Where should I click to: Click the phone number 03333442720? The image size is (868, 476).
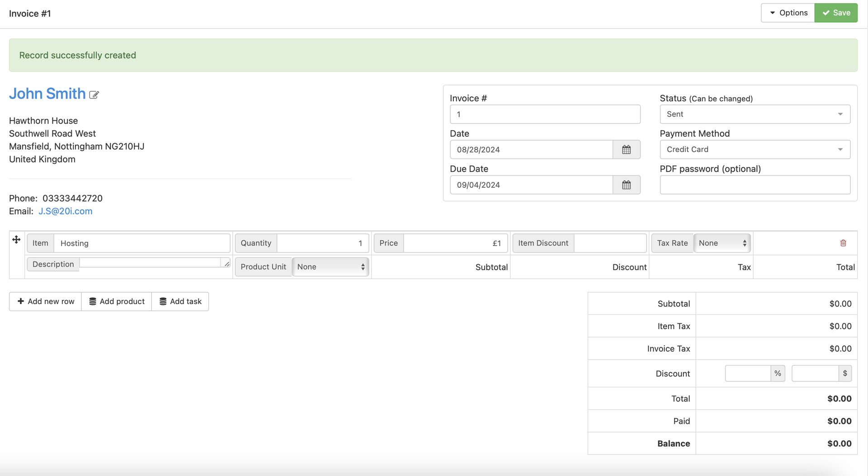pos(73,199)
